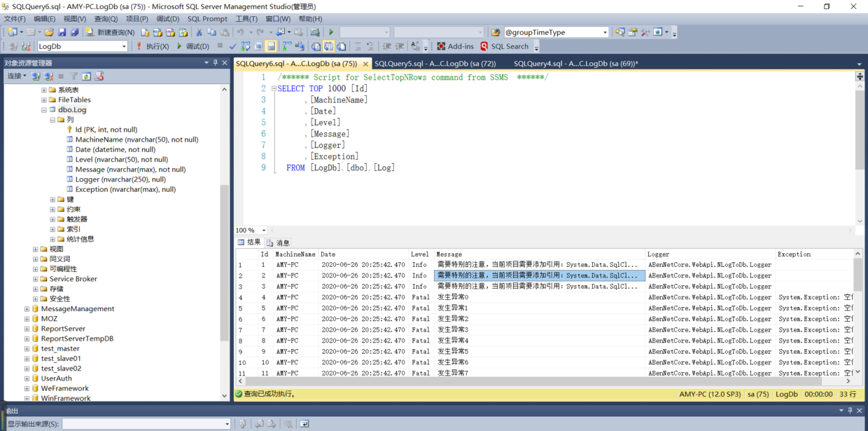868x431 pixels.
Task: Click the Refresh icon in Object Explorer
Action: point(86,76)
